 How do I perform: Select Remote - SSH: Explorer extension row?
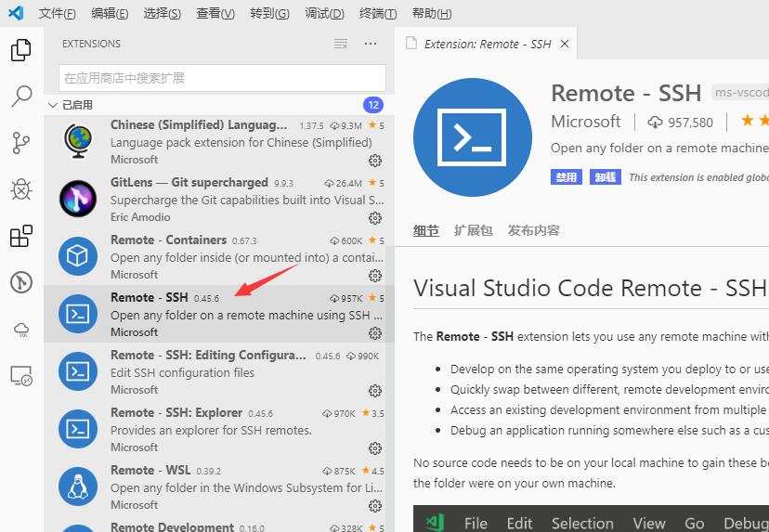(x=219, y=429)
